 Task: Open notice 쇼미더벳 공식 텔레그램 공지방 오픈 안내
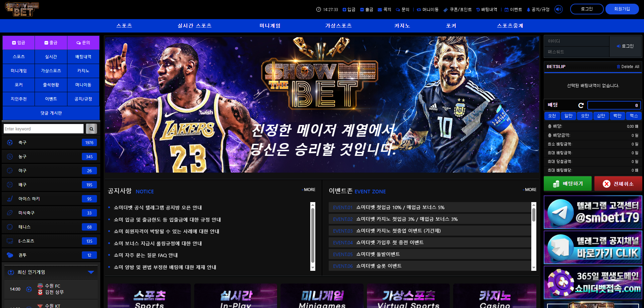(158, 208)
